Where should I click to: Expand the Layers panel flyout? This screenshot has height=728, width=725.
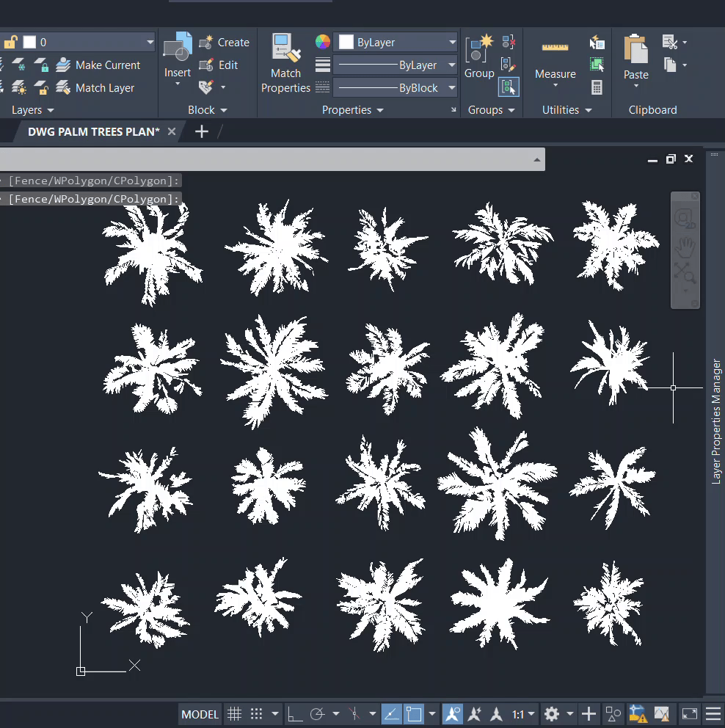[33, 110]
